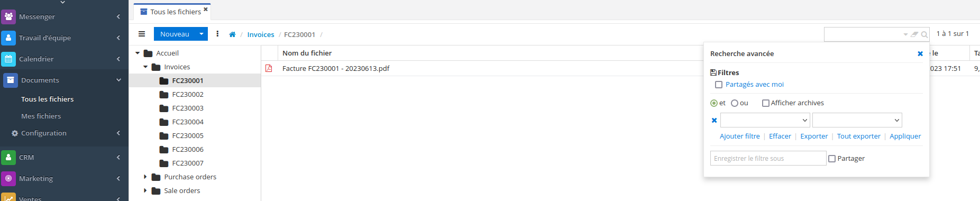Enable the Partagés avec moi checkbox

pyautogui.click(x=719, y=85)
